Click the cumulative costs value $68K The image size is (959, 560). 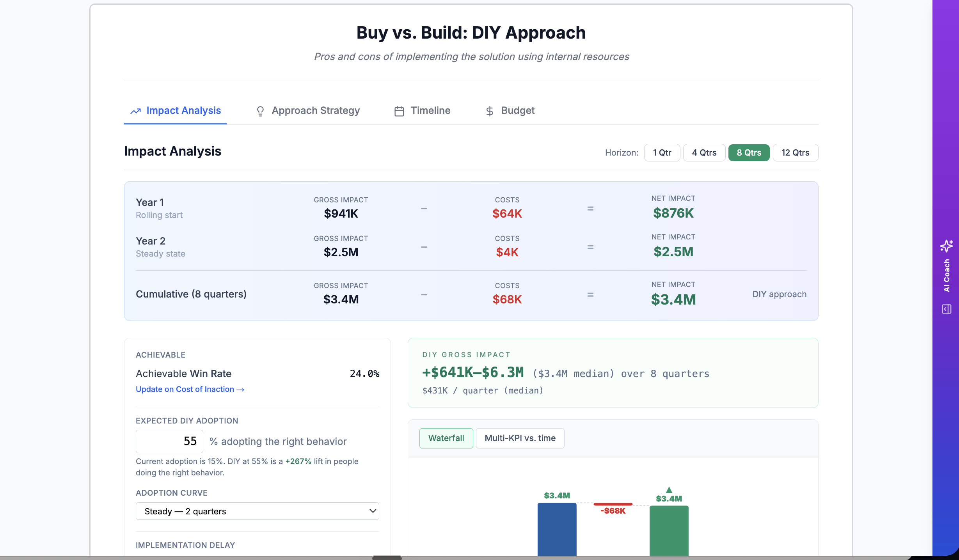(507, 299)
